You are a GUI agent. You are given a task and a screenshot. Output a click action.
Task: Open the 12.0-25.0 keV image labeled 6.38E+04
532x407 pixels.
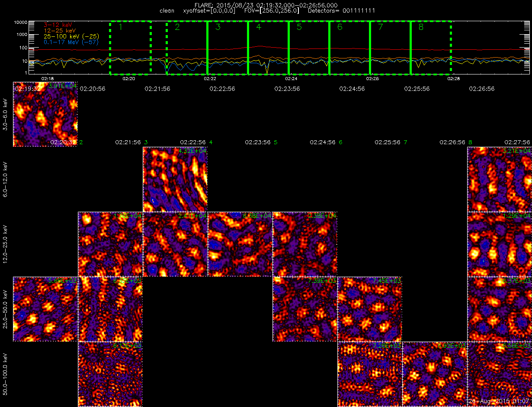240,244
